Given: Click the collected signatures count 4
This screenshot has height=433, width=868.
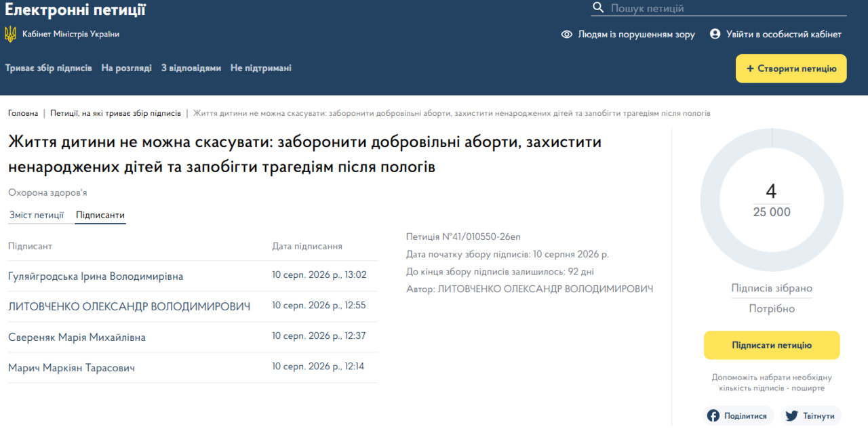Looking at the screenshot, I should [x=771, y=191].
